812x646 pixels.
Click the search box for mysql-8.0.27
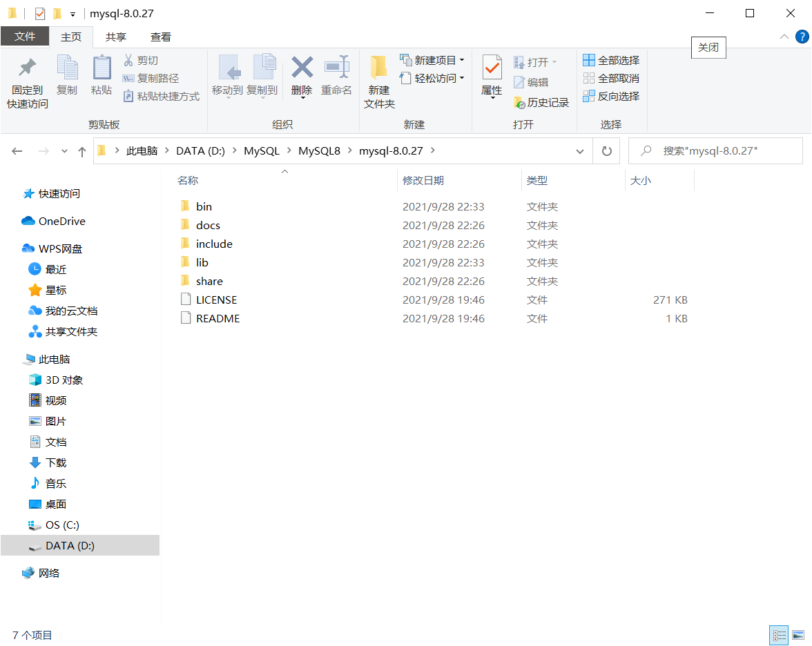(715, 151)
